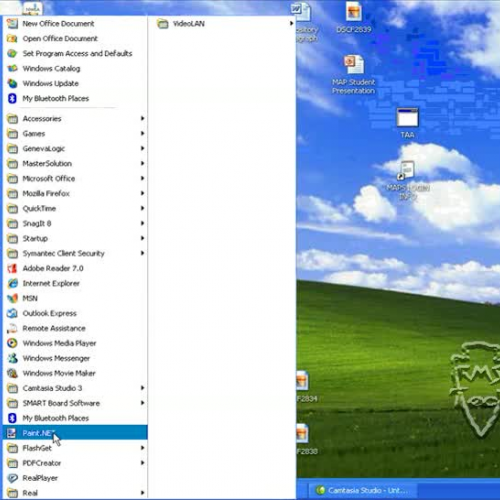The image size is (500, 500).
Task: Click the Accessories folder icon
Action: 12,119
